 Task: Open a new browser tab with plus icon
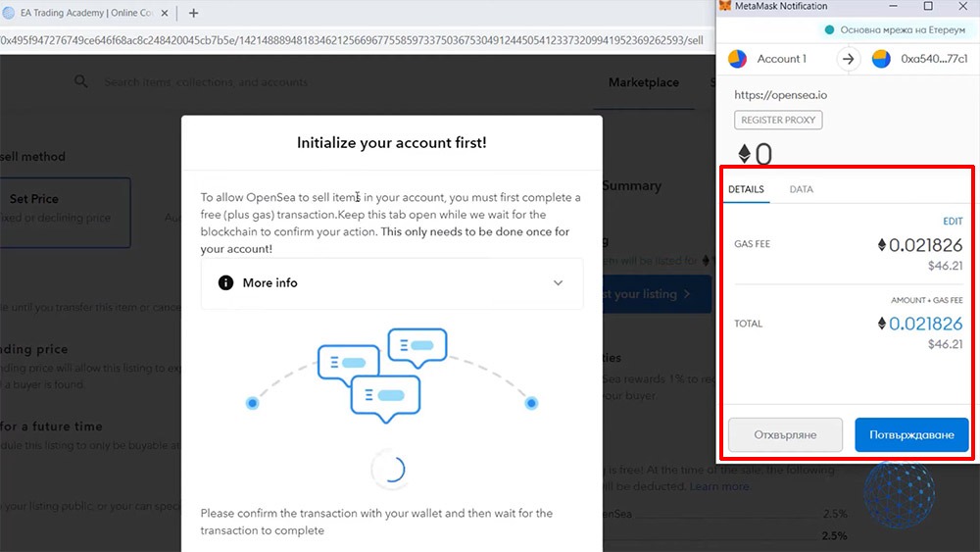pyautogui.click(x=193, y=13)
